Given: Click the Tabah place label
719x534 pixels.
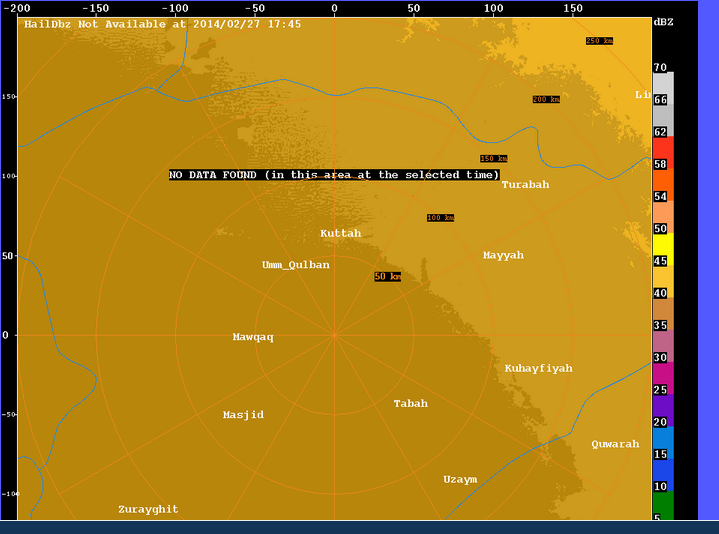Looking at the screenshot, I should point(411,403).
